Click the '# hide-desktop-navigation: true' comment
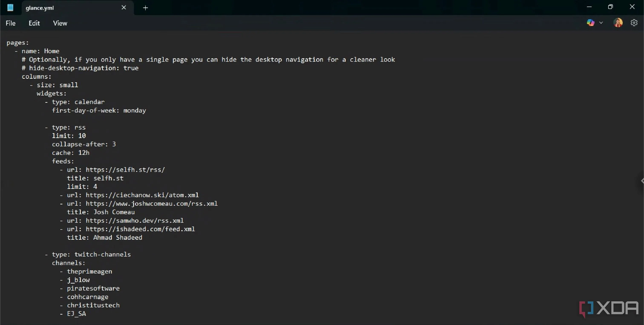 click(x=80, y=68)
